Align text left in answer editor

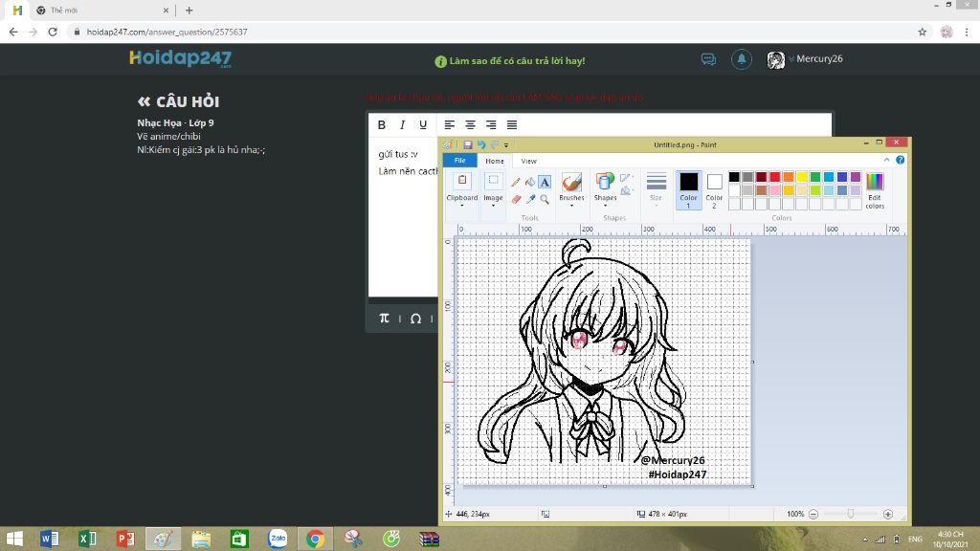(450, 125)
